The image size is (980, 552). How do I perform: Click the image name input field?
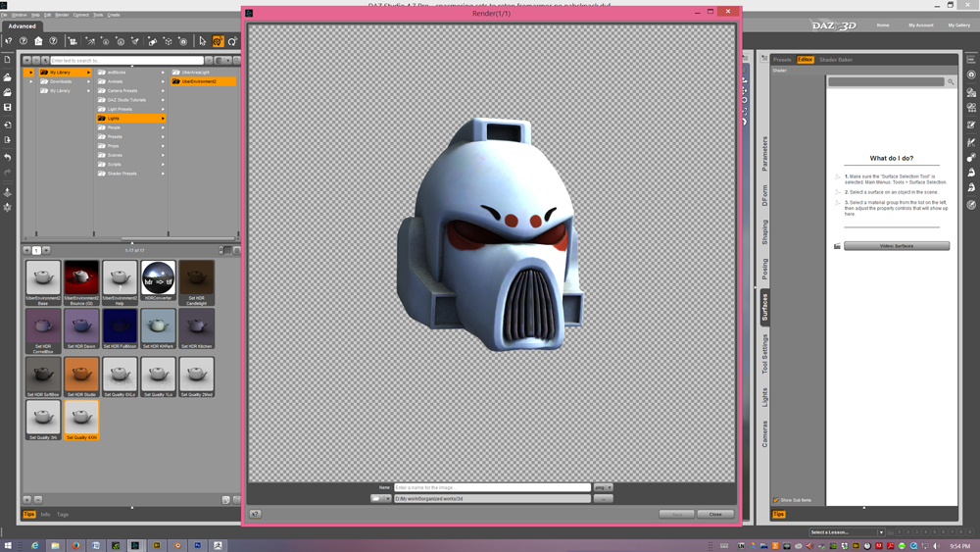tap(492, 487)
